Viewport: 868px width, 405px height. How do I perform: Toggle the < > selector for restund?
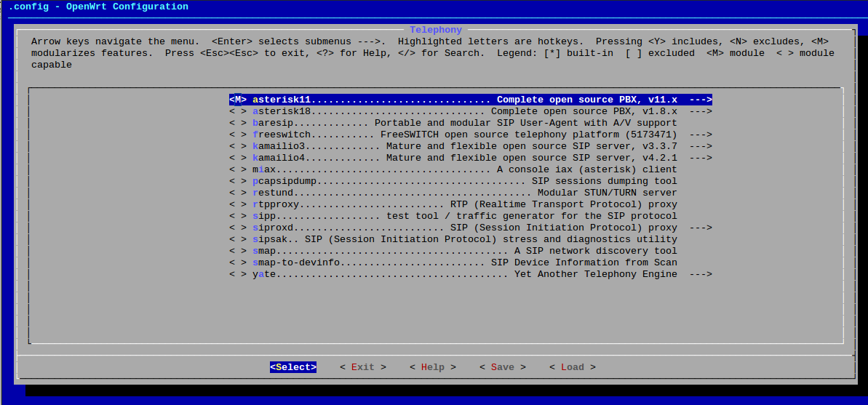coord(237,193)
